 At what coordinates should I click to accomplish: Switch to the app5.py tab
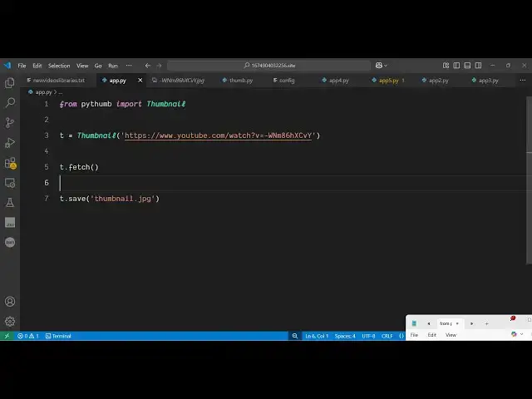tap(388, 81)
